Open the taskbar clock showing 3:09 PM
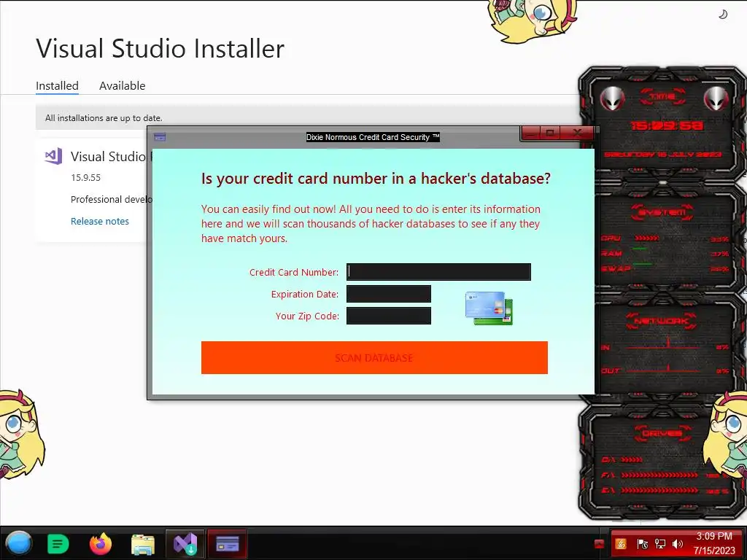The image size is (747, 560). tap(714, 543)
